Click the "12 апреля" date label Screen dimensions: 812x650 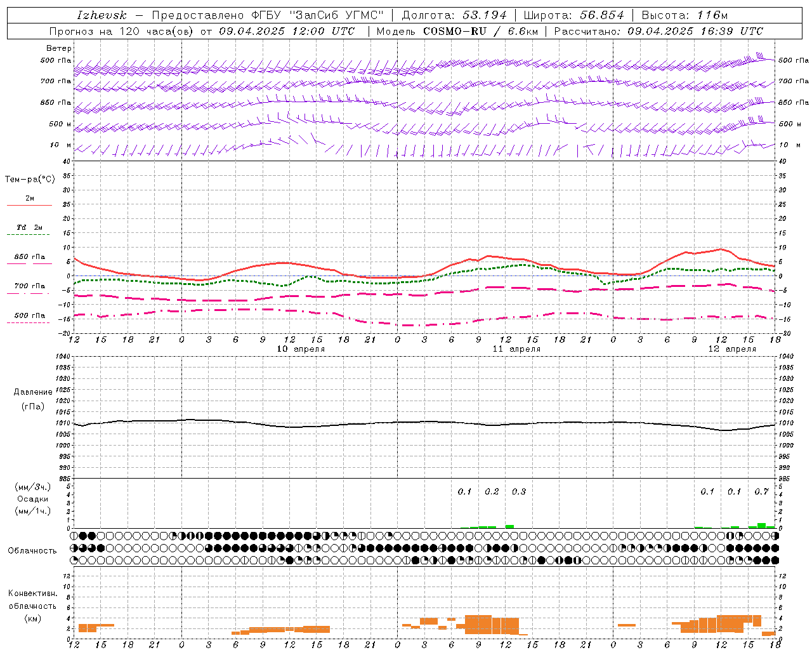(x=732, y=349)
